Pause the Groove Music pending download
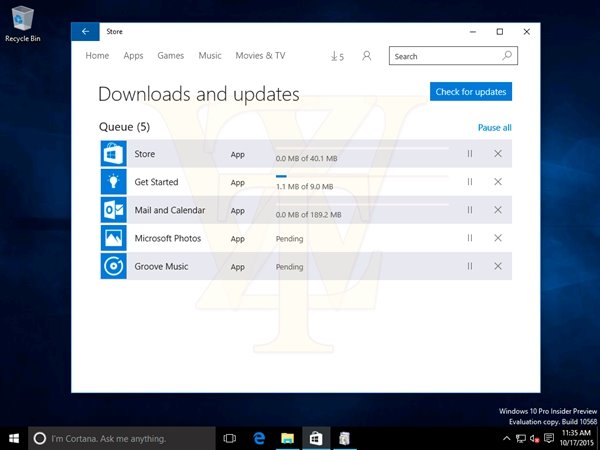Image resolution: width=600 pixels, height=450 pixels. pos(469,266)
